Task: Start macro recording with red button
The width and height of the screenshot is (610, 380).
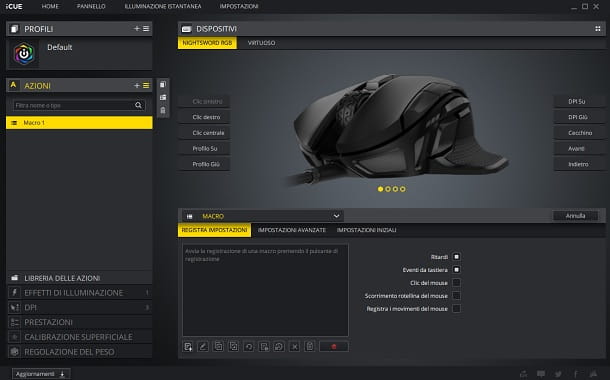Action: tap(334, 347)
